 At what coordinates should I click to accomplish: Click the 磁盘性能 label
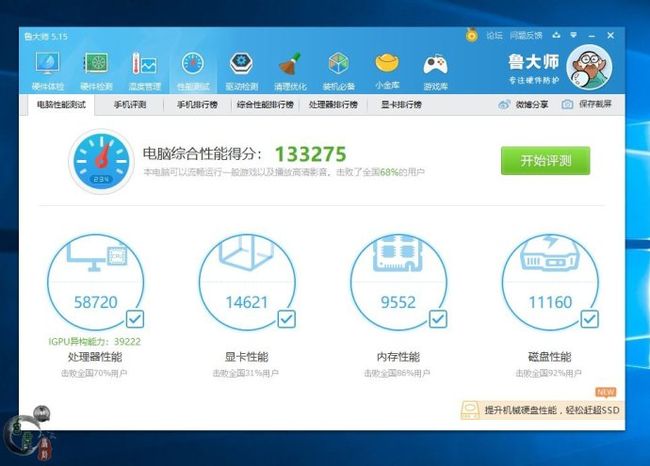550,357
